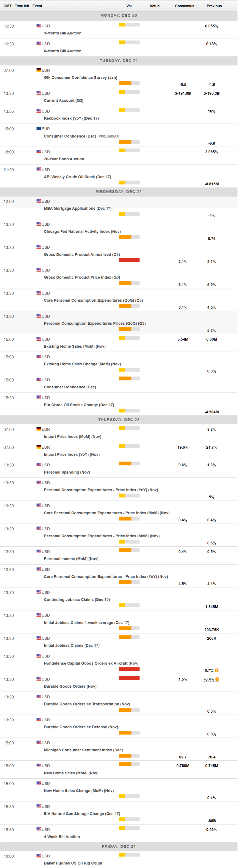This screenshot has width=238, height=868.
Task: Select the Consensus column header
Action: click(184, 6)
